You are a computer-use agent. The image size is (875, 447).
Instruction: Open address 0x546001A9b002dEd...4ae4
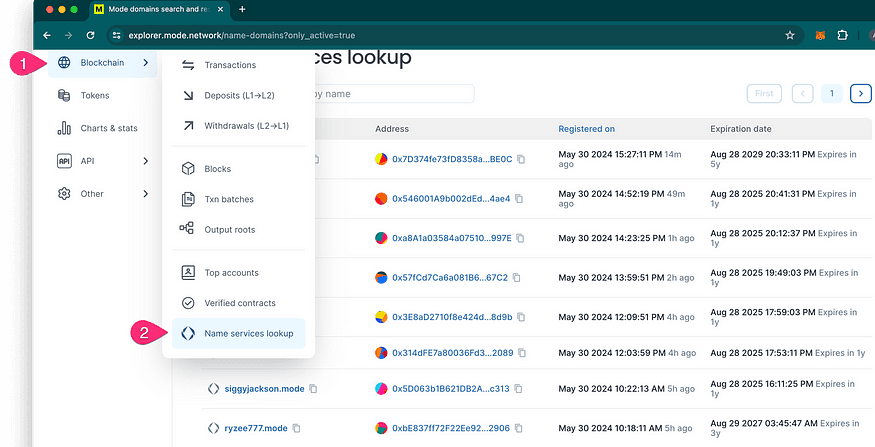451,199
